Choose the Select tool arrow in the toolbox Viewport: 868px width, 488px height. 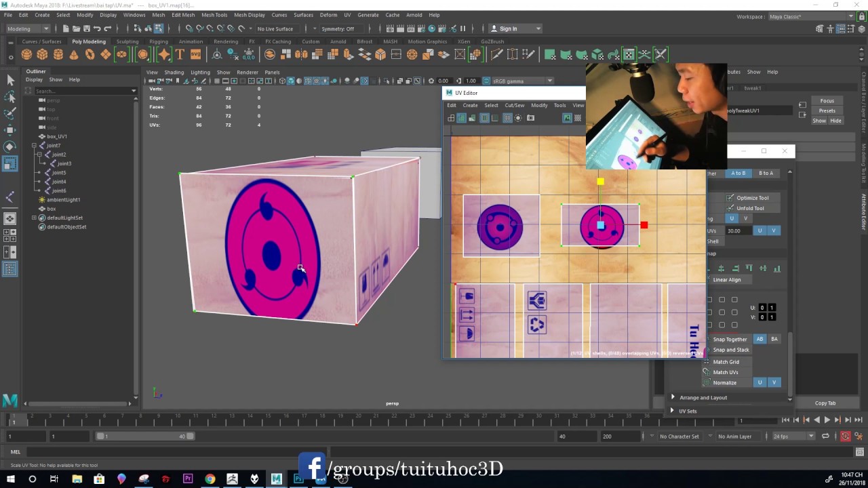[x=10, y=80]
